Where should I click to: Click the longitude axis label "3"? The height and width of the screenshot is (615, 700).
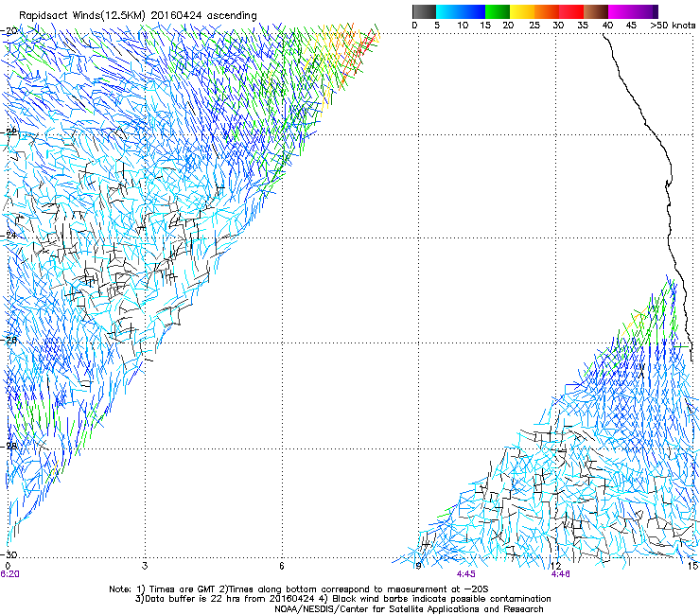pos(145,566)
